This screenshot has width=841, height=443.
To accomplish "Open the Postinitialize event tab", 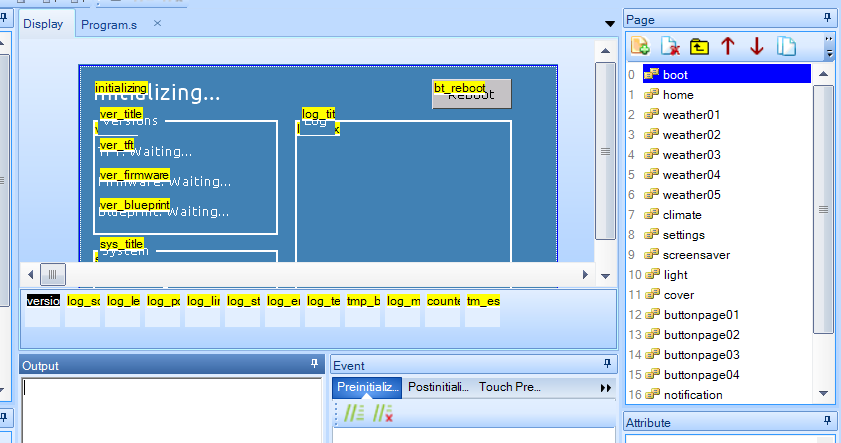I will (x=438, y=387).
